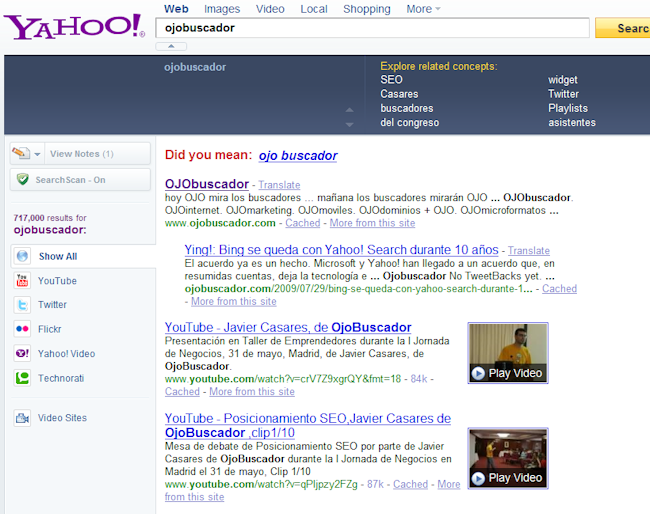Open the notes dropdown arrow
The image size is (650, 514).
coord(37,154)
